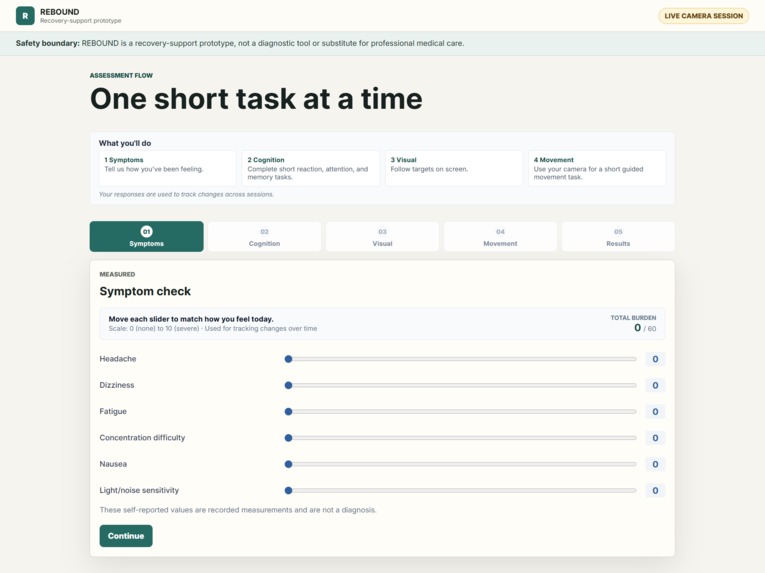Select the 01 Symptoms step tab
This screenshot has height=573, width=765.
pos(146,237)
